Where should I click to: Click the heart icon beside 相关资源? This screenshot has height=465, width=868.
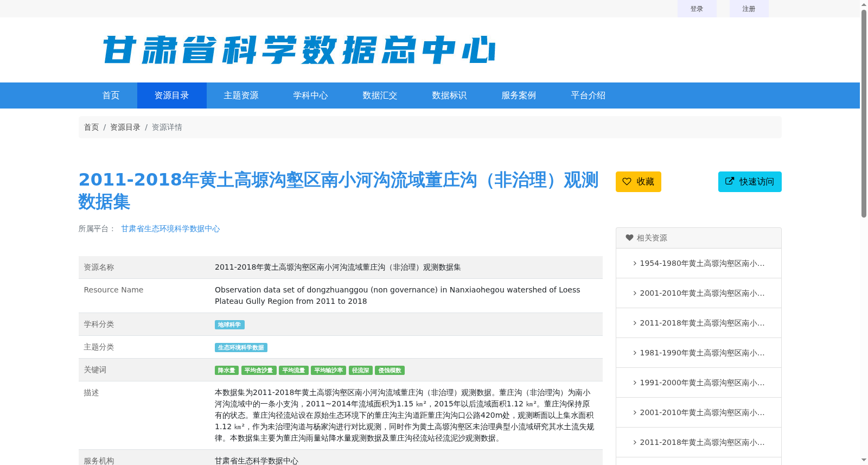point(629,238)
